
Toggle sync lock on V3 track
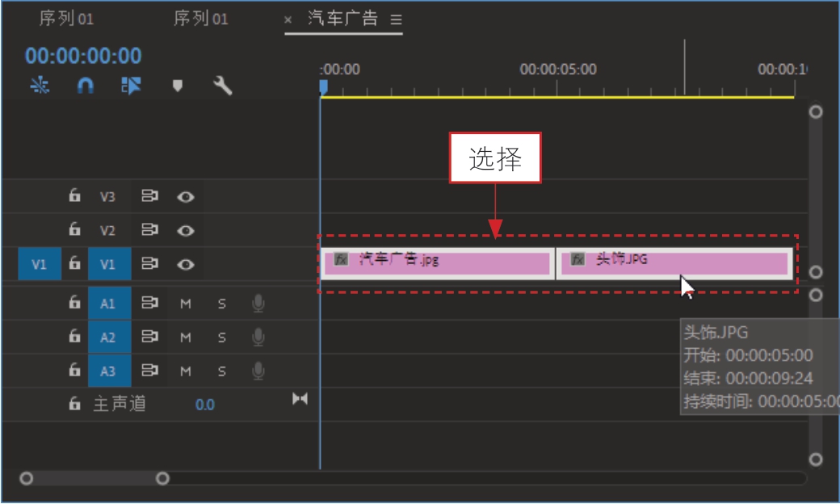149,196
